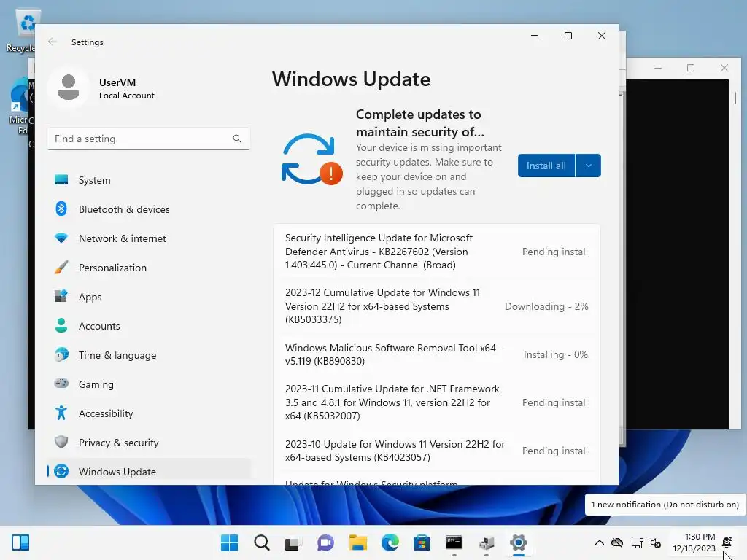Image resolution: width=747 pixels, height=560 pixels.
Task: Maximize the background console window
Action: 691,68
